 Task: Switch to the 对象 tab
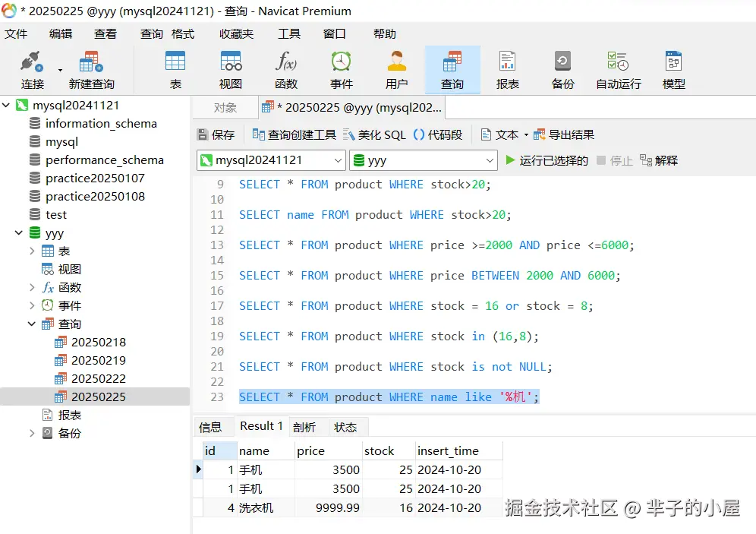coord(225,108)
